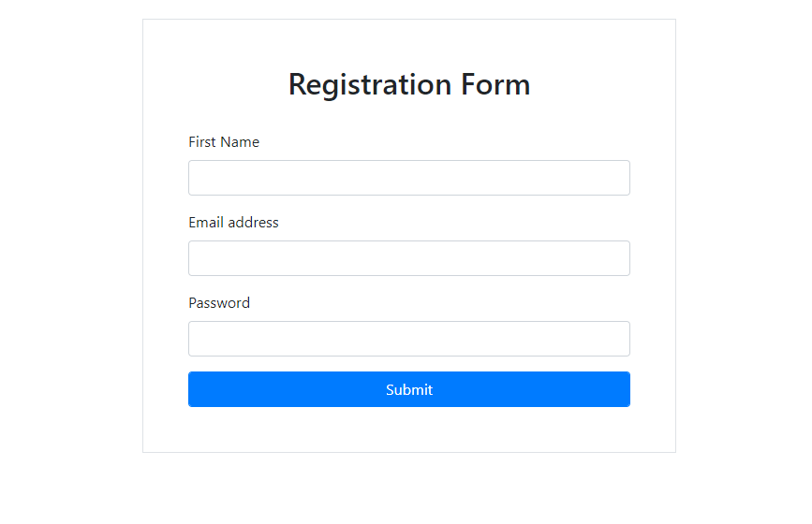812x524 pixels.
Task: Select the field under "First Name"
Action: point(408,178)
